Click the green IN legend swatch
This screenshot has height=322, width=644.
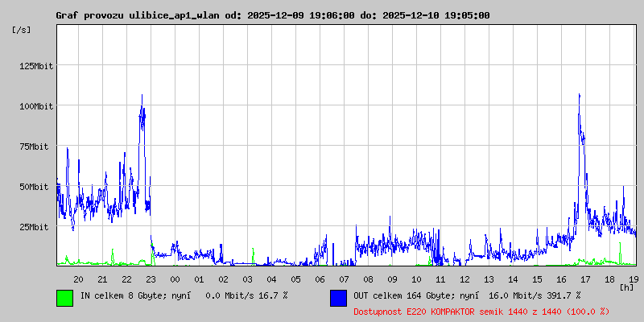tap(64, 298)
